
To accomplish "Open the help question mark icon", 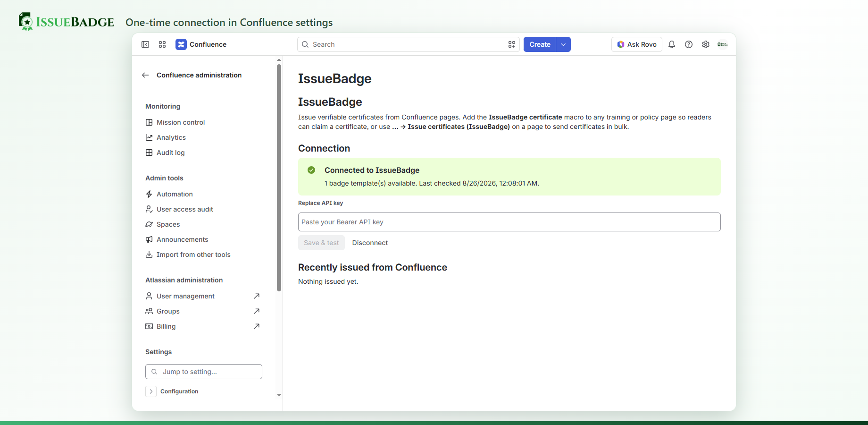I will point(689,44).
